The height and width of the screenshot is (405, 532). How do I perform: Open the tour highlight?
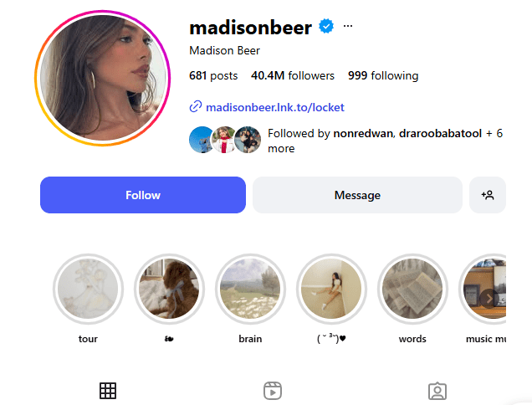88,289
